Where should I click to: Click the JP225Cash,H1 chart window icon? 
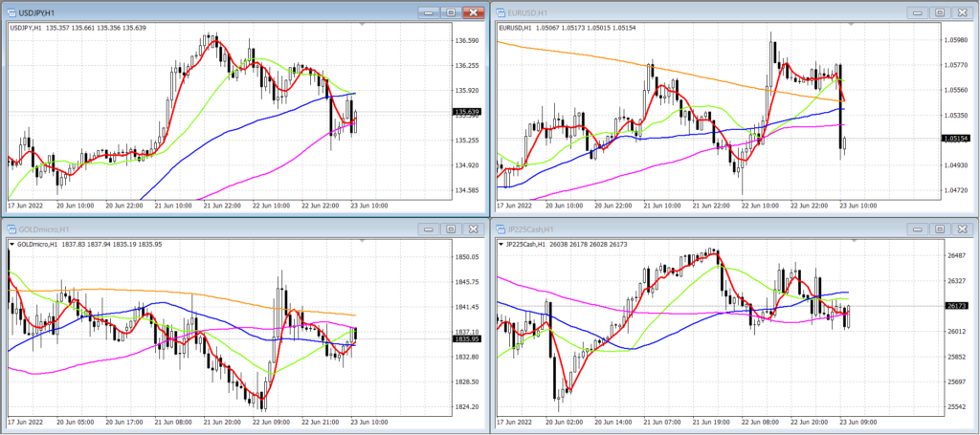tap(501, 229)
